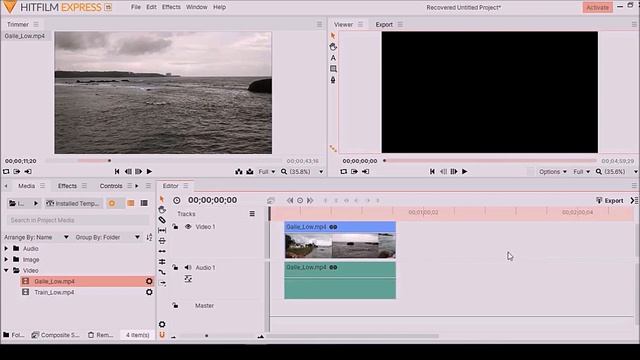
Task: Select the freehand mask pen tool in Viewer
Action: click(x=333, y=80)
